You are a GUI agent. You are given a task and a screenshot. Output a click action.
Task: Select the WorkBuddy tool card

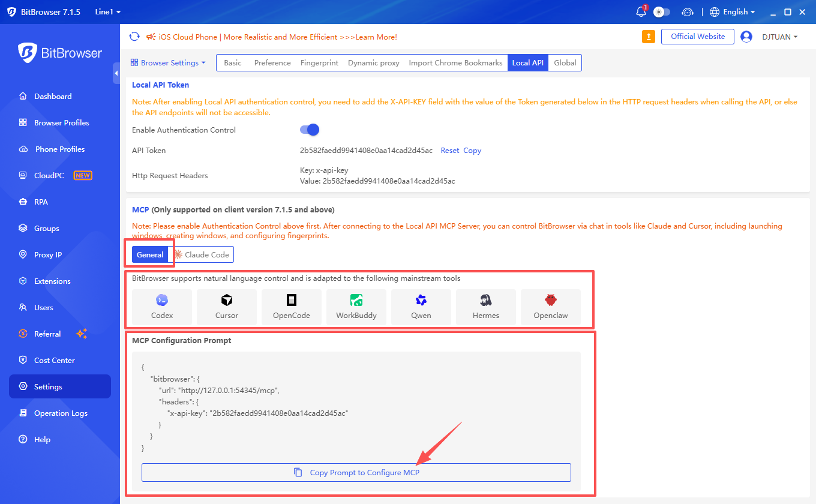(356, 307)
